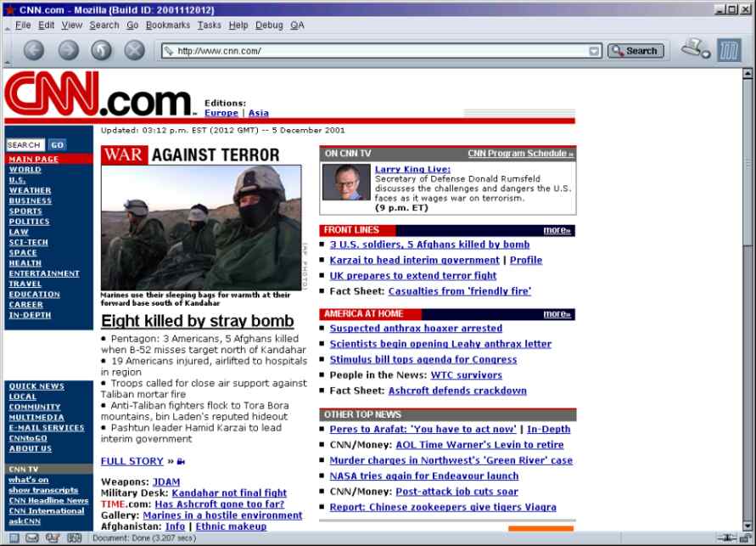The width and height of the screenshot is (756, 546).
Task: Open the Asia edition link
Action: [x=259, y=113]
